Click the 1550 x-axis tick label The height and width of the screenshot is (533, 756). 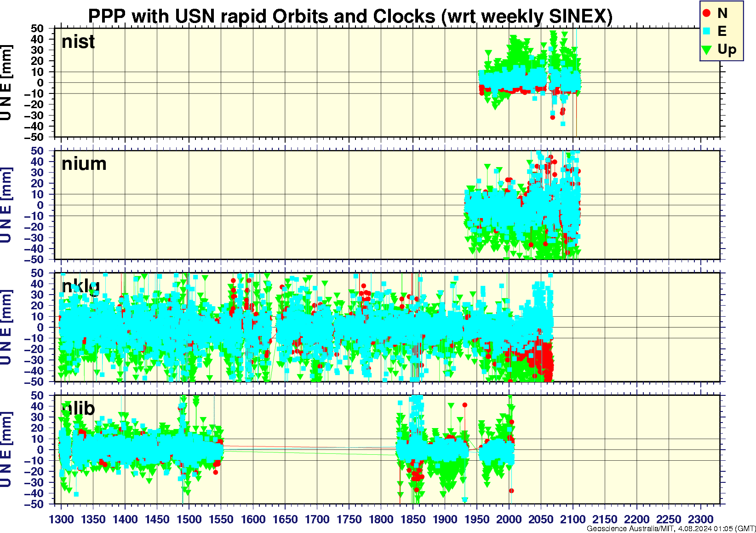[221, 519]
